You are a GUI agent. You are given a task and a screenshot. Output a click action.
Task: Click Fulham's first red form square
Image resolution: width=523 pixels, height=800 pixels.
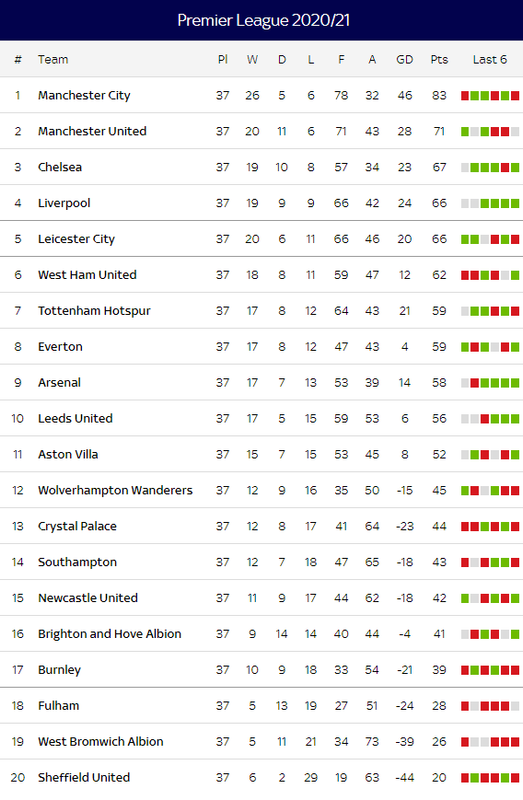(x=465, y=706)
